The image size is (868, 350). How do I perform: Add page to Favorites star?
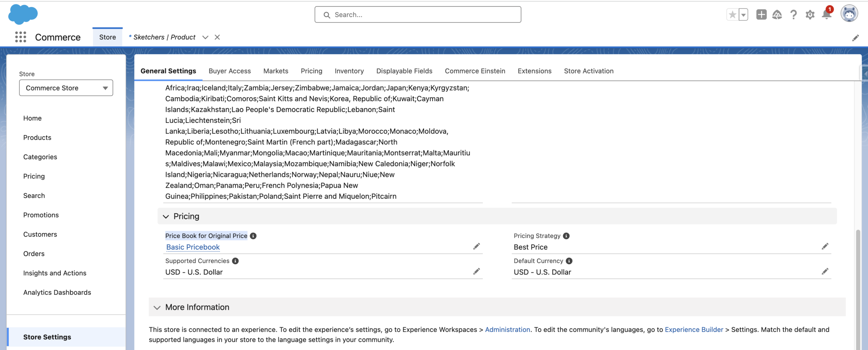(733, 15)
